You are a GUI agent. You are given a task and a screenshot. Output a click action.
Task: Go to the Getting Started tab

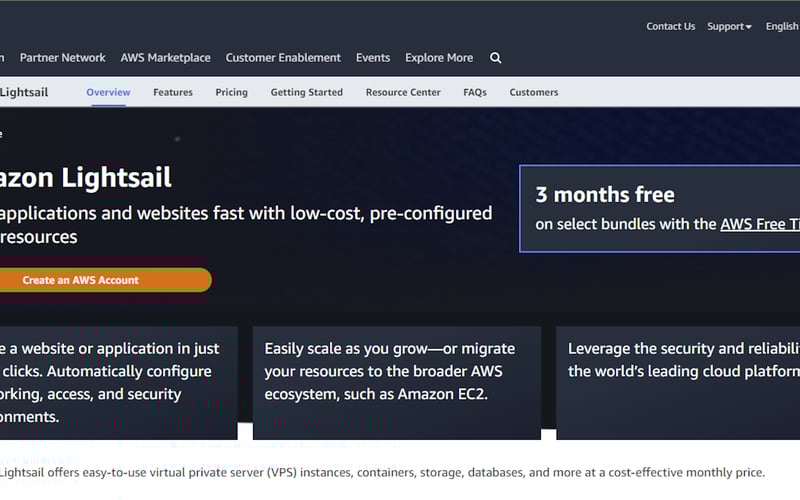(x=307, y=92)
